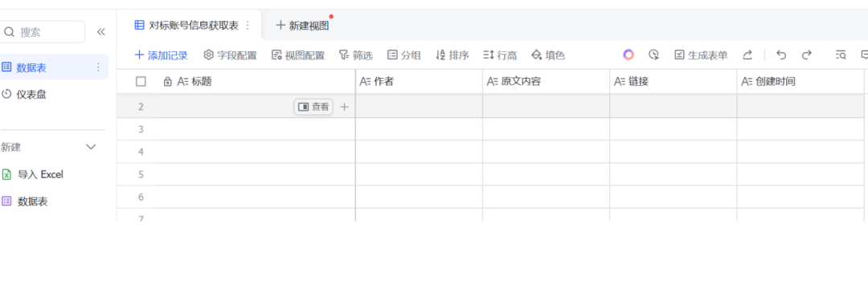Image resolution: width=868 pixels, height=305 pixels.
Task: Click 添加记录 to add record
Action: click(x=161, y=55)
